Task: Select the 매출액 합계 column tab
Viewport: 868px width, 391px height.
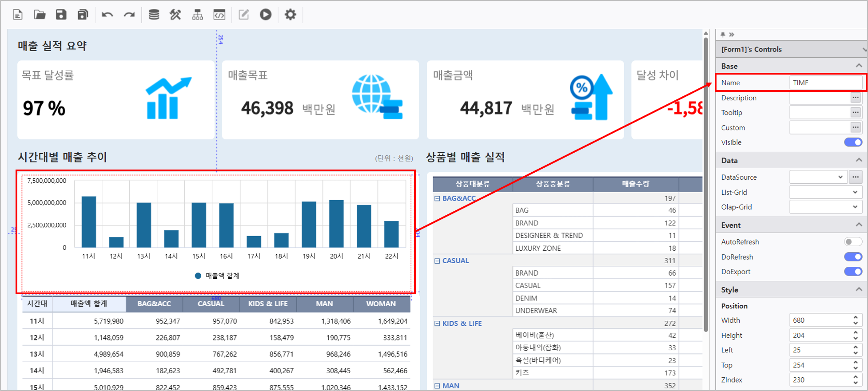Action: 89,304
